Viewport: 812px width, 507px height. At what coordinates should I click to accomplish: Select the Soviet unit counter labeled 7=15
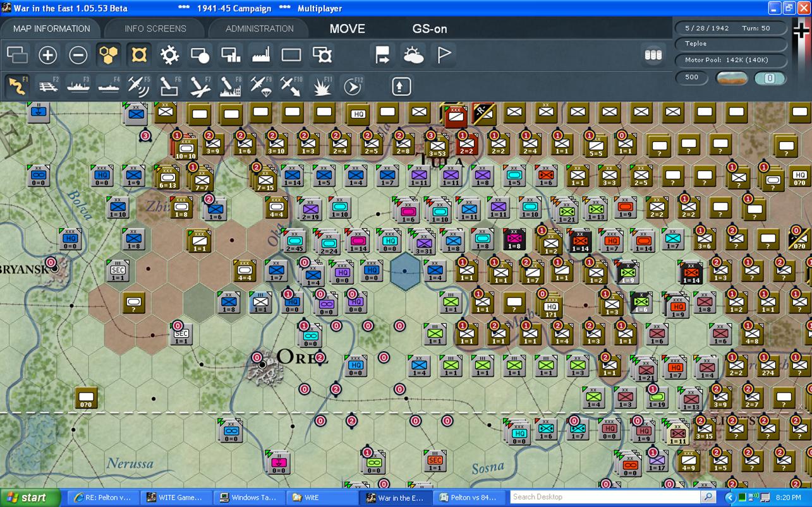click(x=264, y=179)
